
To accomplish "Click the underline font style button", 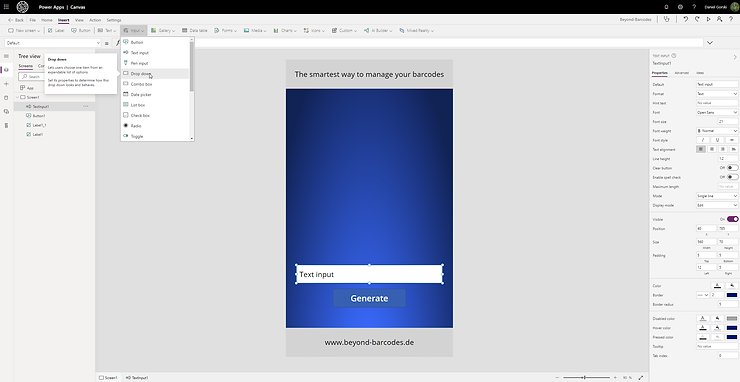I will click(717, 140).
